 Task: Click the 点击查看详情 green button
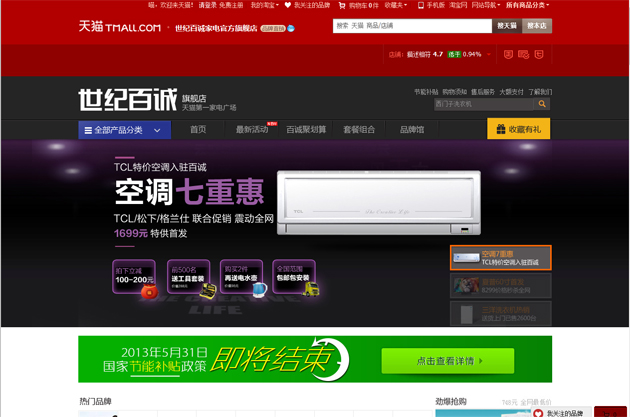(x=448, y=361)
